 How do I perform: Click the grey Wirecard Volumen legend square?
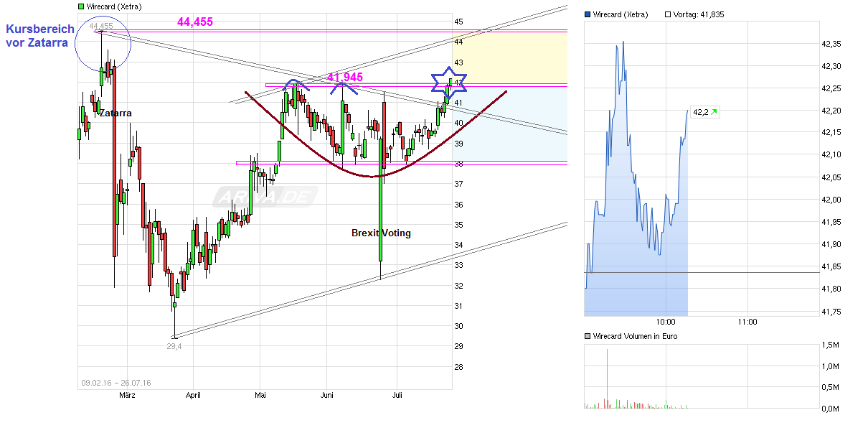[x=588, y=336]
